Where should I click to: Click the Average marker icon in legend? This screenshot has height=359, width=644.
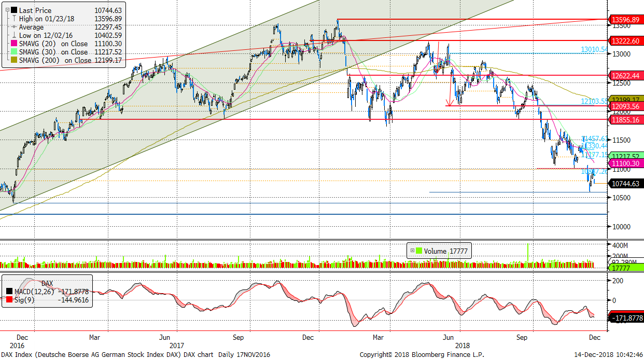click(13, 26)
